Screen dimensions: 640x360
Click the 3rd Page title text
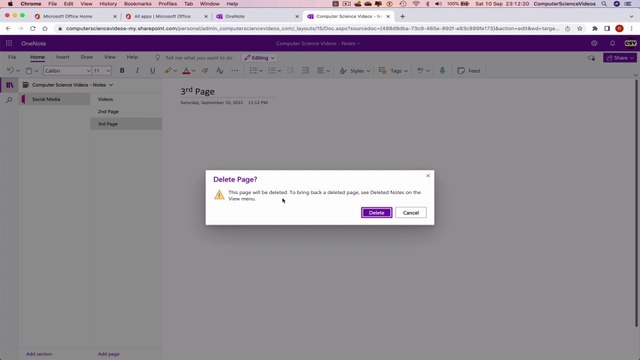point(198,91)
